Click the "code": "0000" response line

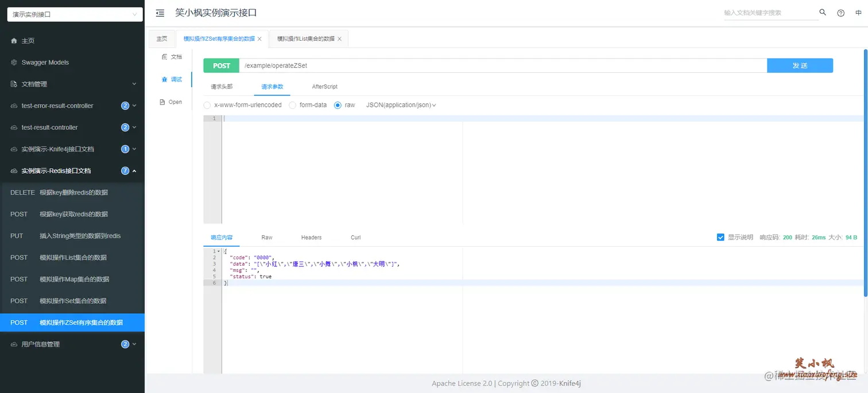point(252,258)
